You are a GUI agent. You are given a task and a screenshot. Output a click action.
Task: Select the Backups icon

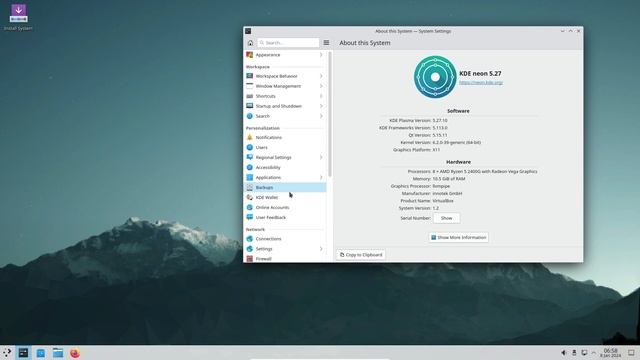coord(250,187)
